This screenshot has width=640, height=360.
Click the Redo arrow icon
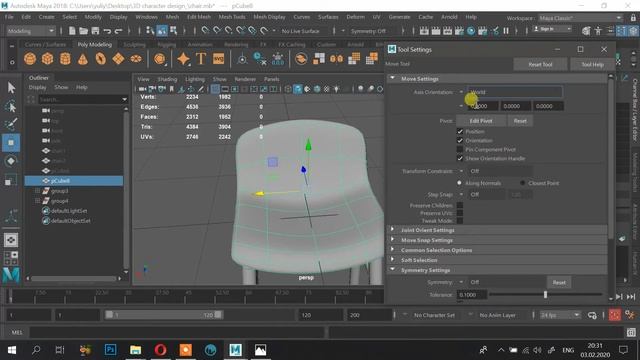pos(118,31)
